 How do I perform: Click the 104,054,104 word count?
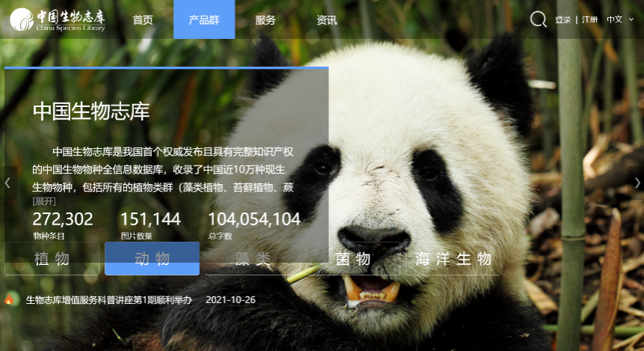[254, 219]
